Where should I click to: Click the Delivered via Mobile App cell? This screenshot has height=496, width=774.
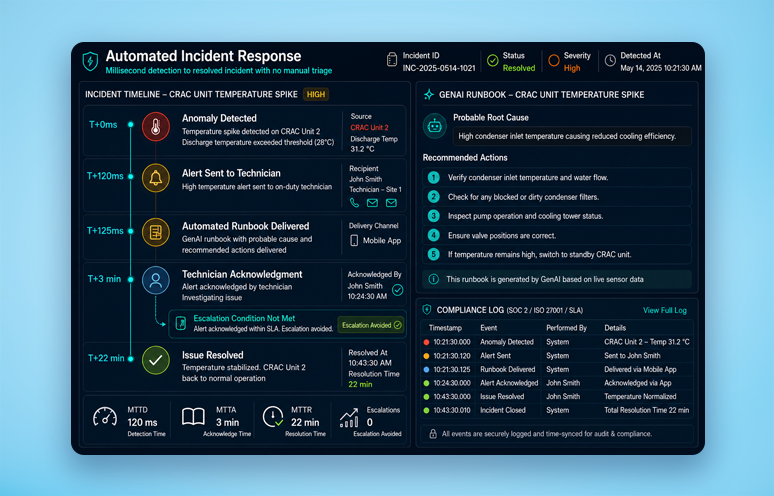(x=640, y=369)
